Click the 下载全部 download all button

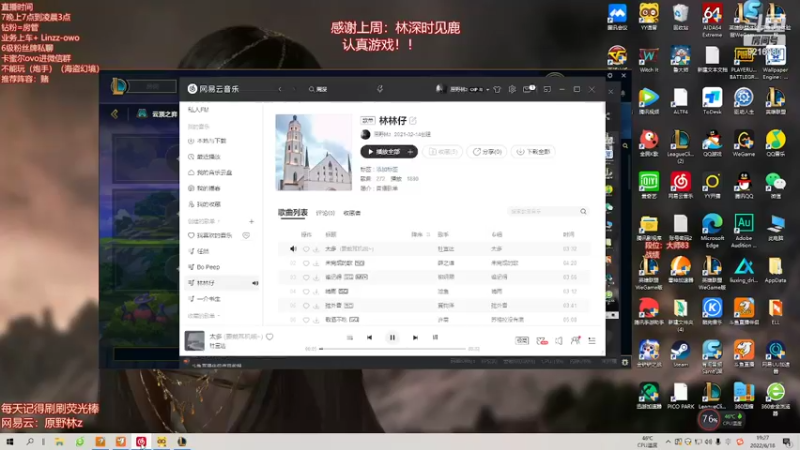(x=534, y=152)
